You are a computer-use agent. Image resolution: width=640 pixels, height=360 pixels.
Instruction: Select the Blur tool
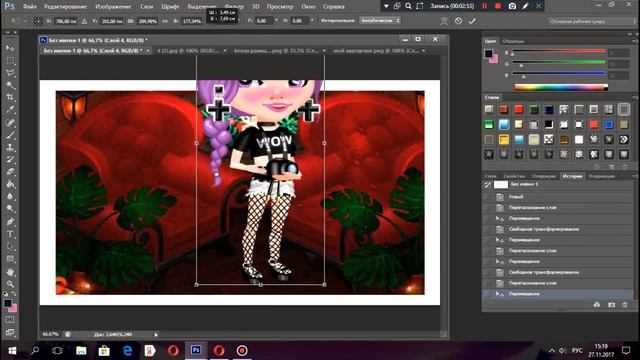pyautogui.click(x=10, y=196)
